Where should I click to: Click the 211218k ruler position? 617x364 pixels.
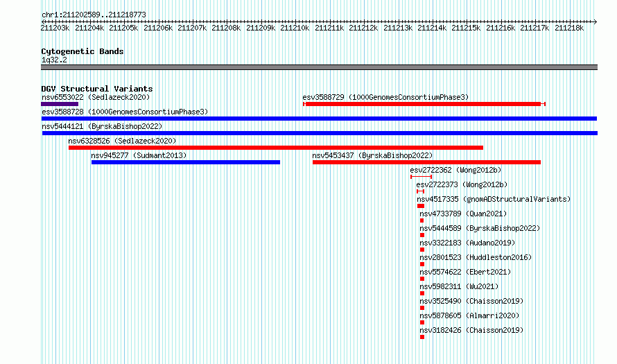click(x=569, y=28)
